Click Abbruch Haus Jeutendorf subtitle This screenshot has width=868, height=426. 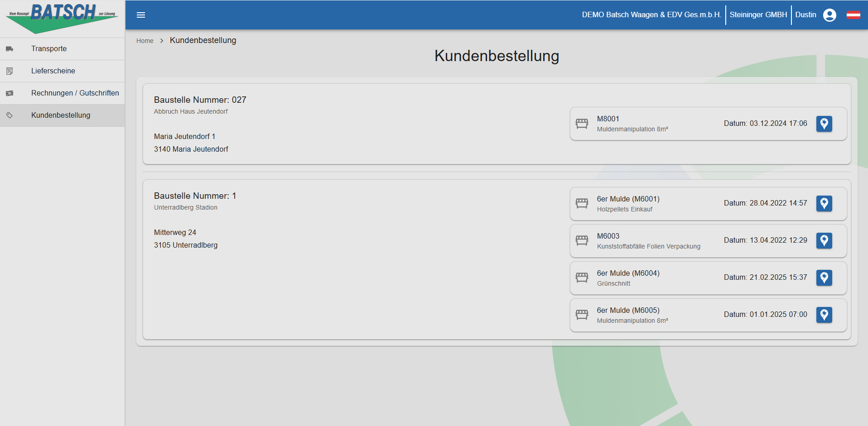click(191, 112)
